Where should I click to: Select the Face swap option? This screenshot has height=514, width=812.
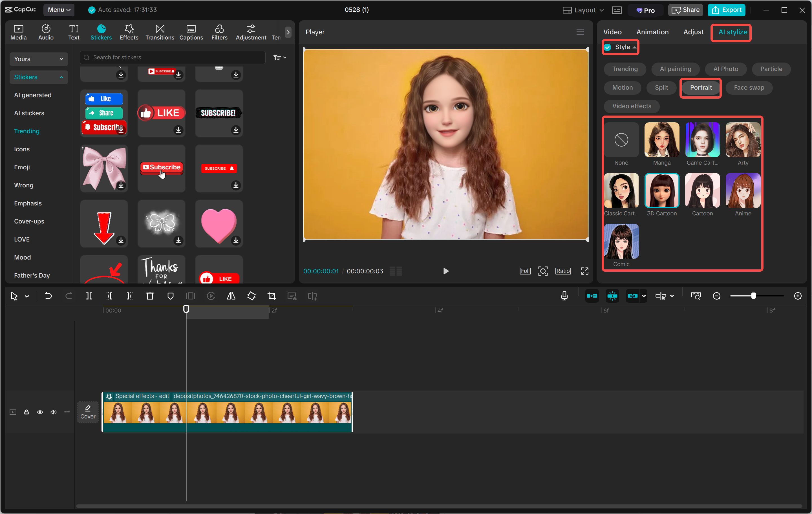coord(749,88)
